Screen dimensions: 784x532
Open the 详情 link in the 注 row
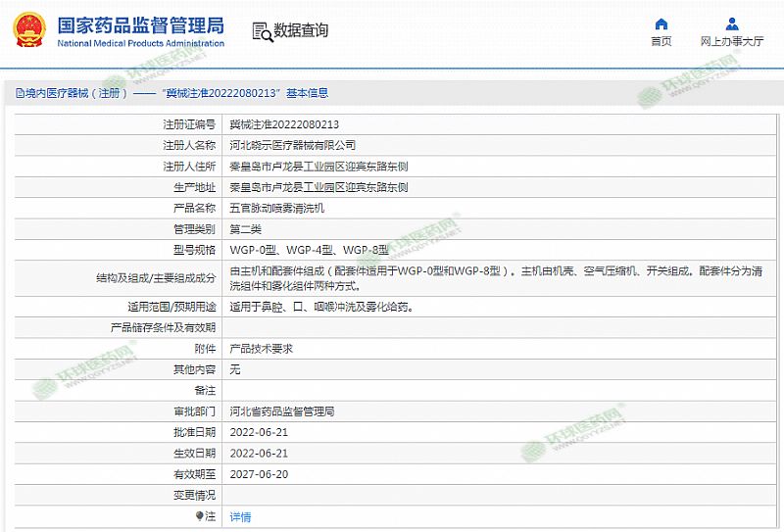pyautogui.click(x=240, y=516)
